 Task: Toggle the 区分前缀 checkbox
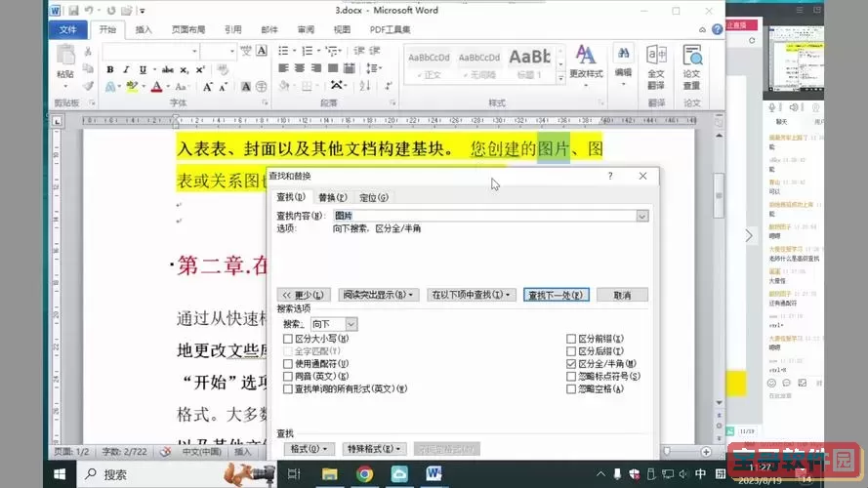pyautogui.click(x=571, y=339)
